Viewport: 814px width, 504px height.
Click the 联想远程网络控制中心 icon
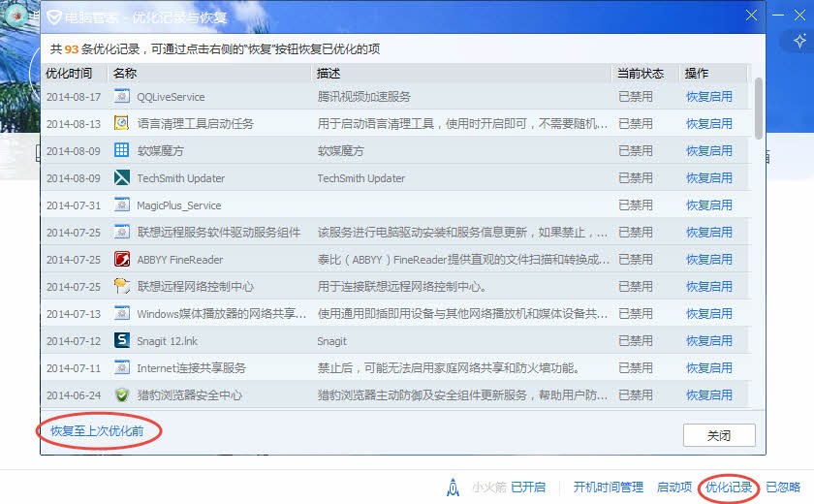[121, 286]
